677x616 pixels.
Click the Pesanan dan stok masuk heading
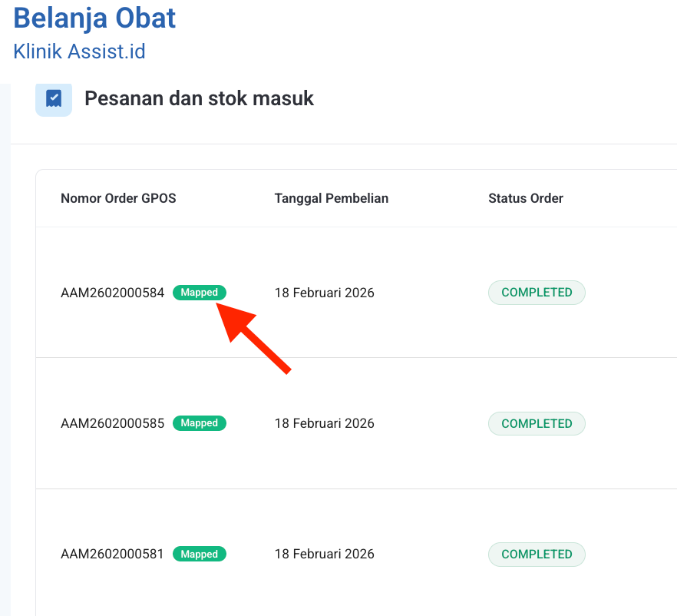point(199,98)
